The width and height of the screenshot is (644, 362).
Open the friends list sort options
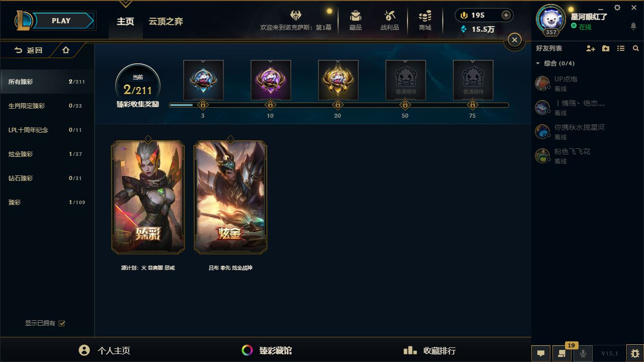621,48
